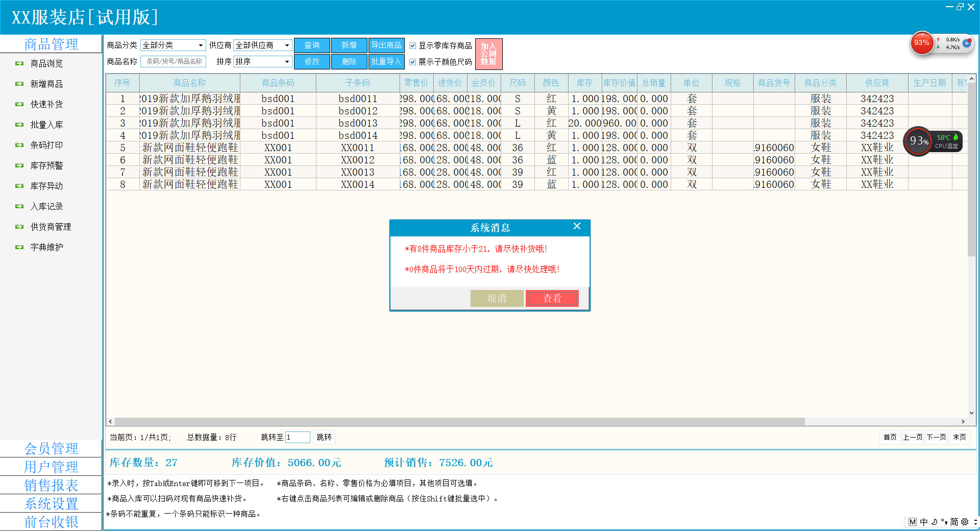
Task: Click the 简 simplified Chinese toggle in IME bar
Action: [x=954, y=522]
